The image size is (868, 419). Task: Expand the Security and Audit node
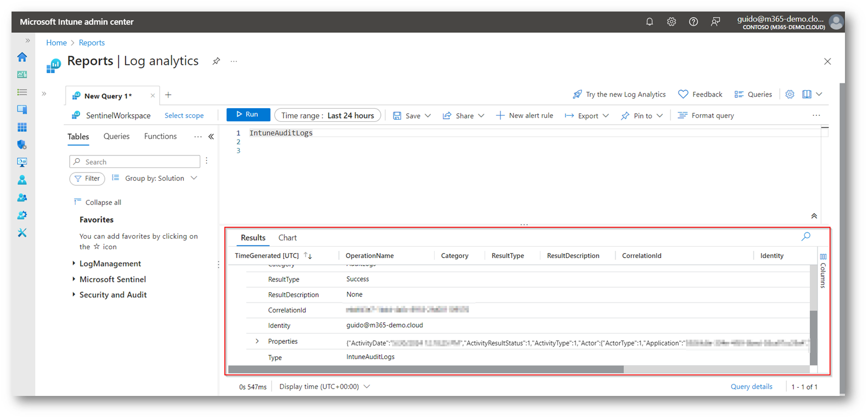click(74, 294)
